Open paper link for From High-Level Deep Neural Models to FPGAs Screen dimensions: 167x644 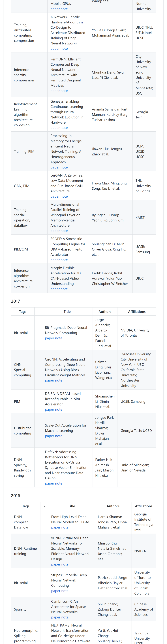point(56,528)
